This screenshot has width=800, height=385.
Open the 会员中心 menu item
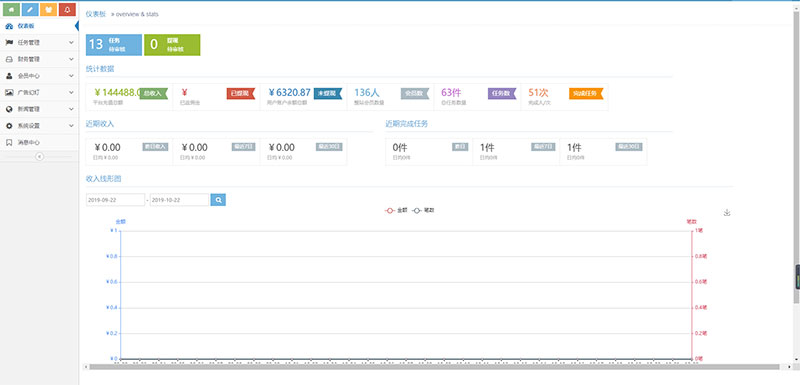(x=39, y=76)
